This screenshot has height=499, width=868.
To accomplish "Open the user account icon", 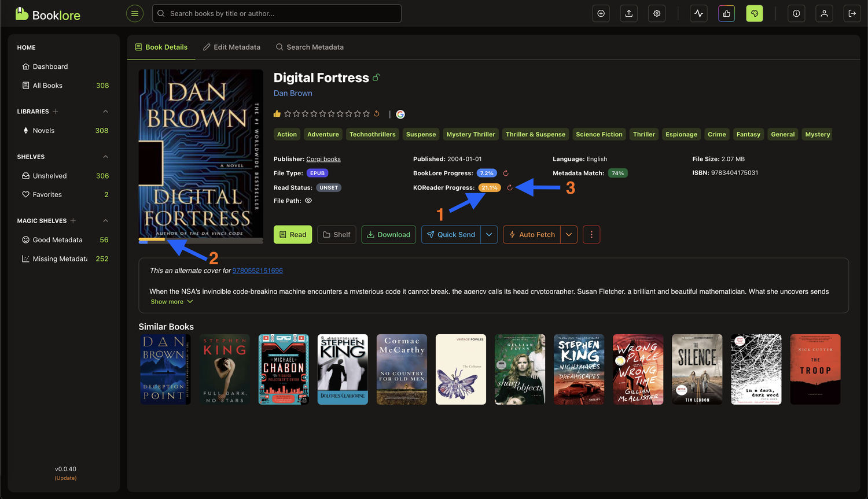I will pyautogui.click(x=824, y=13).
